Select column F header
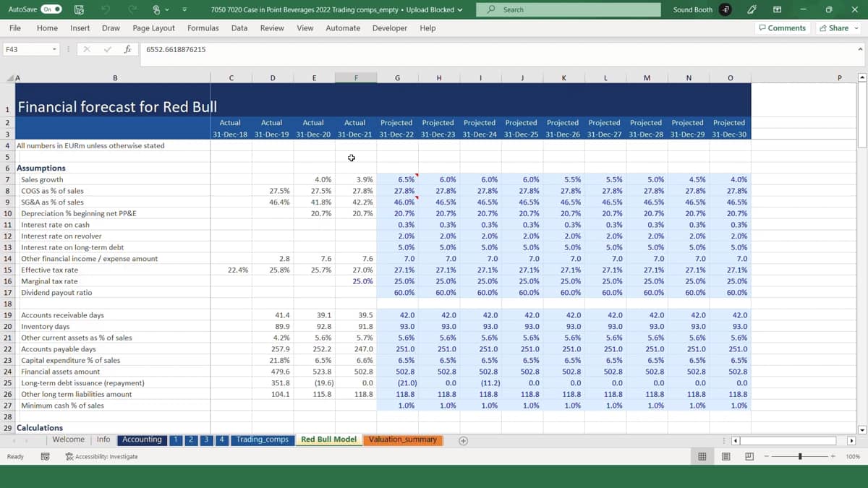Screen dimensions: 868x488 pyautogui.click(x=356, y=78)
